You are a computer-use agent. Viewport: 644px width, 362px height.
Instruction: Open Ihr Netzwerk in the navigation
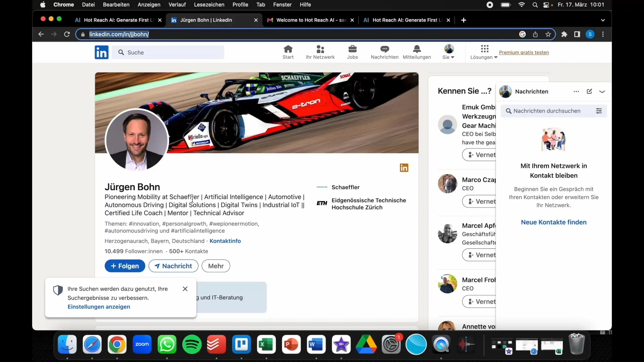point(320,52)
